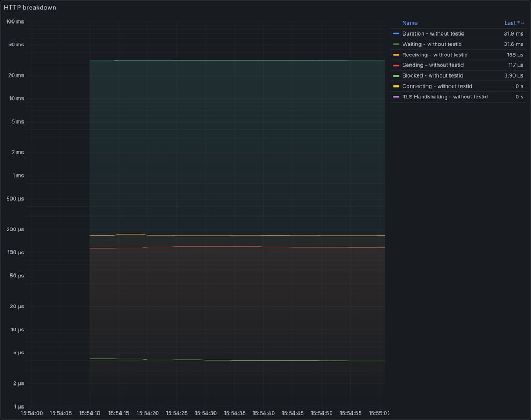Click the 31.9 ms Duration value
This screenshot has height=420, width=531.
coord(514,33)
